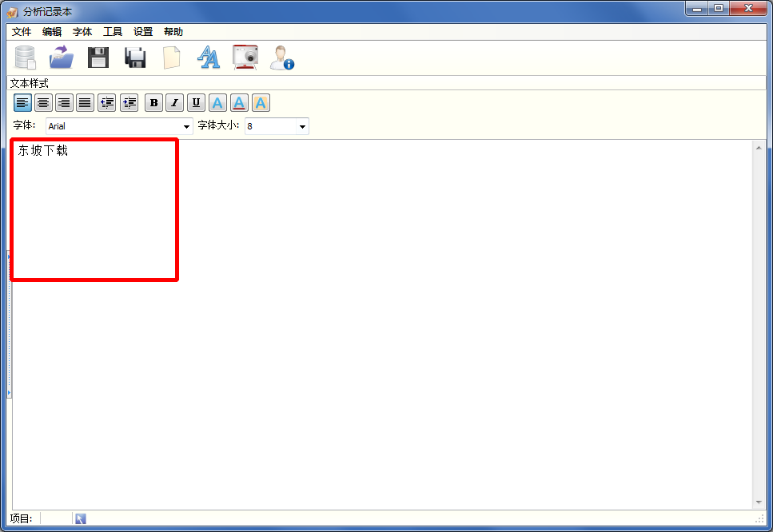773x532 pixels.
Task: Open the 文件 menu
Action: coord(22,31)
